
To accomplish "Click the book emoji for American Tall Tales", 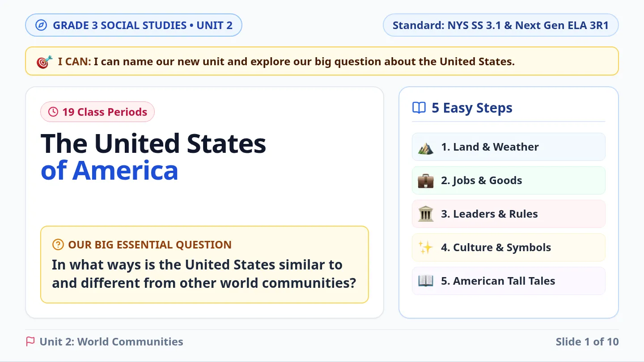I will 426,281.
